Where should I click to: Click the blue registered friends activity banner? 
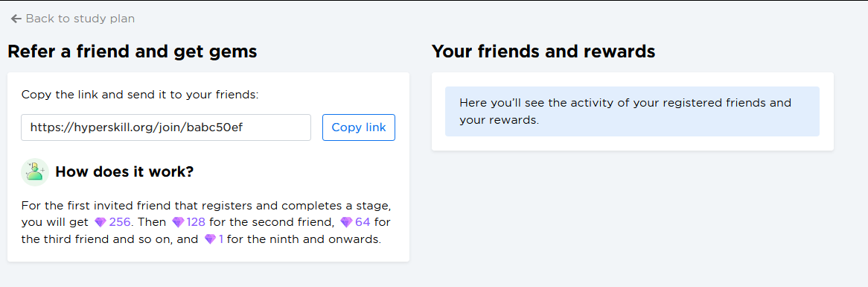click(632, 111)
